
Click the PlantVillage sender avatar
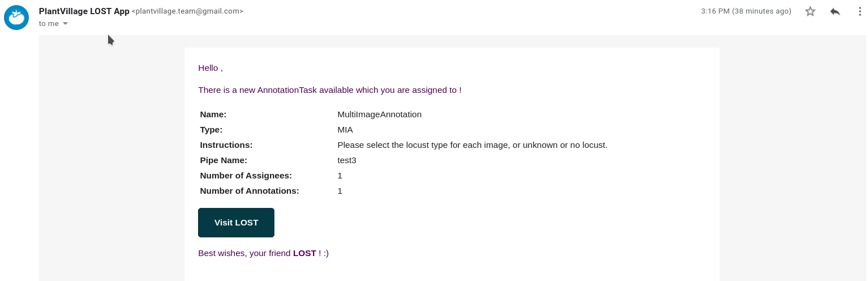point(16,18)
